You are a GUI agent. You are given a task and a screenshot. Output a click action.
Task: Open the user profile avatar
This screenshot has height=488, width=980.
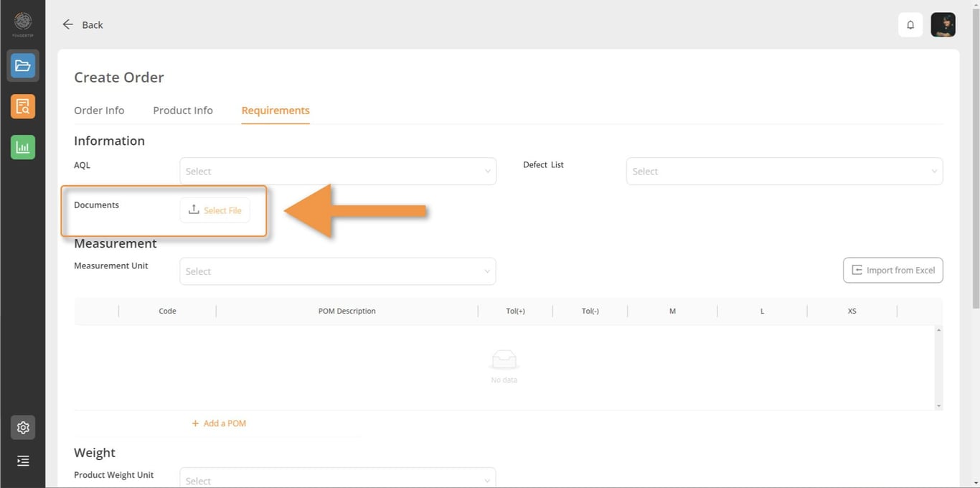pos(943,24)
